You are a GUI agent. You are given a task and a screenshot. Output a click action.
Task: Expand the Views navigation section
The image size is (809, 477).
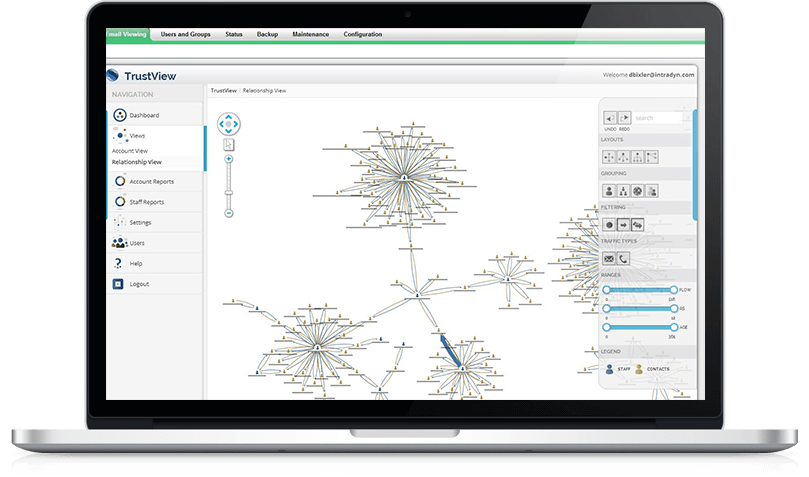[x=137, y=135]
